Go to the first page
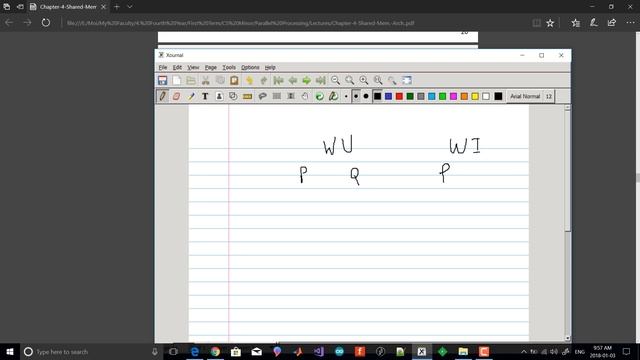640x360 pixels. point(278,80)
